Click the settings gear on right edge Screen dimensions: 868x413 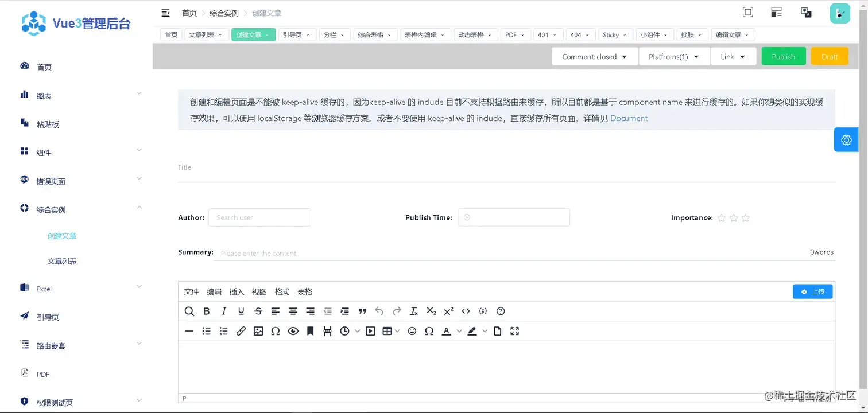(x=846, y=140)
